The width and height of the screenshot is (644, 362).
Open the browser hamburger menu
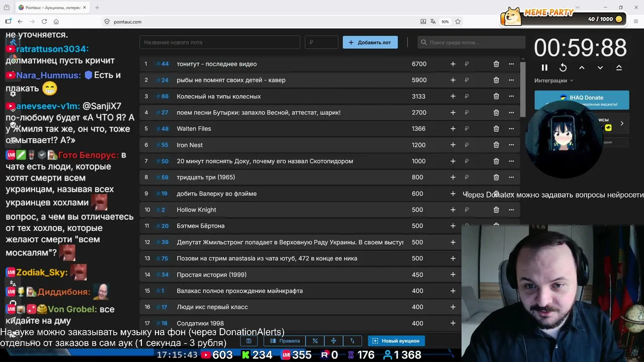click(636, 22)
